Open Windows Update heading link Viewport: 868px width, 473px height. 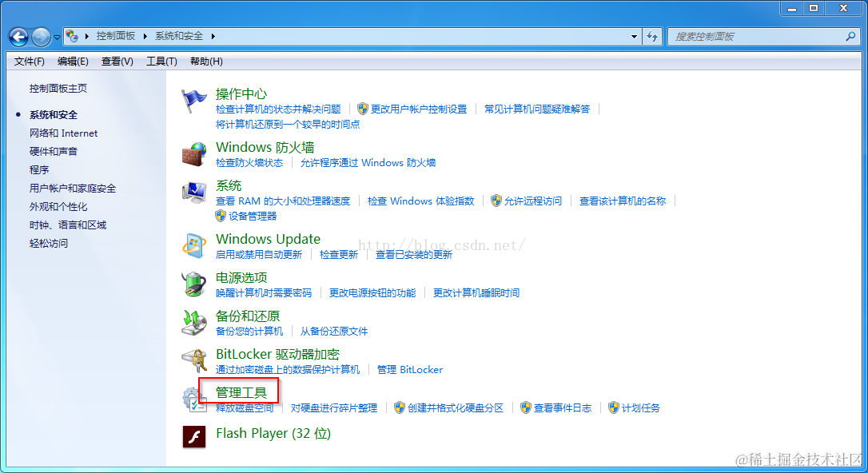268,239
